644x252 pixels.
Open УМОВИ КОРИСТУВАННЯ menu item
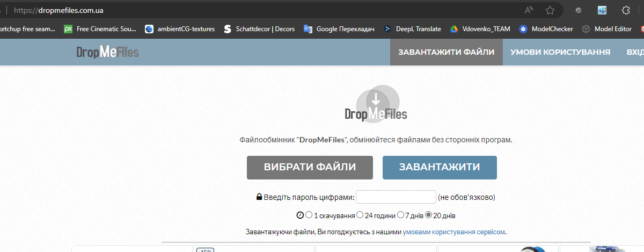[x=560, y=52]
